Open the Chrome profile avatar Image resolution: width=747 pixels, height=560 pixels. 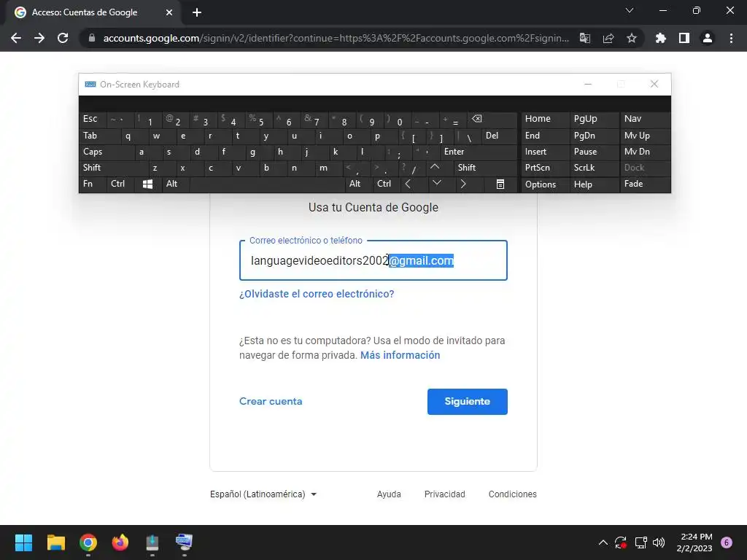tap(708, 38)
